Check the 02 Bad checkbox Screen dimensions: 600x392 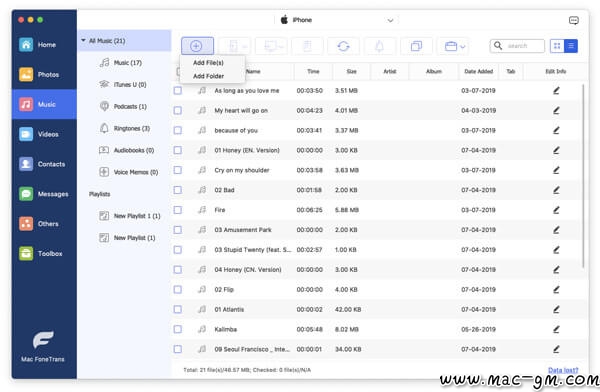point(178,190)
